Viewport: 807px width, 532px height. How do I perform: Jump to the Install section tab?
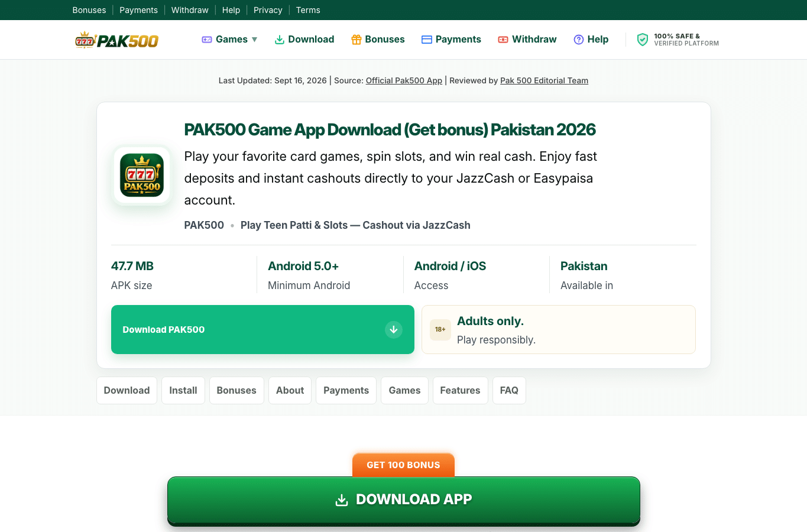[x=183, y=390]
